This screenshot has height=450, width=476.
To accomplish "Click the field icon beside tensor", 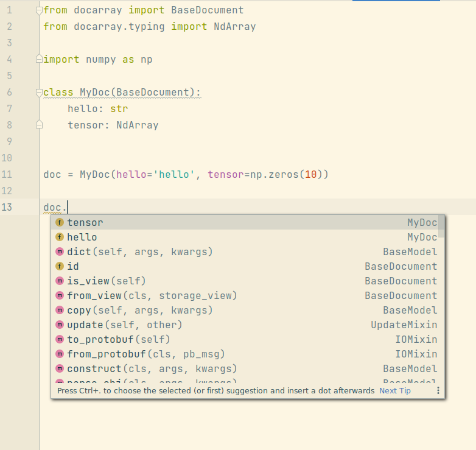I will 60,222.
